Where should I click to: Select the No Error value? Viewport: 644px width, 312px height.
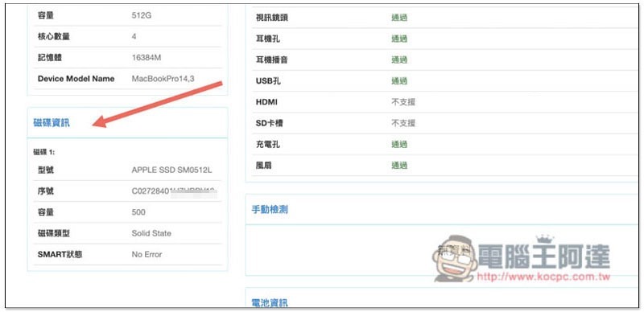click(x=147, y=255)
